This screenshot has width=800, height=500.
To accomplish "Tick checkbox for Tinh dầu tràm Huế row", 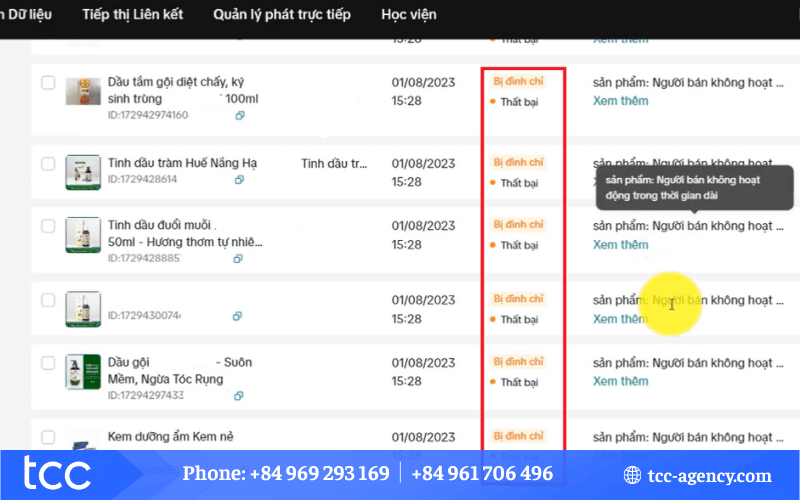I will (x=48, y=164).
